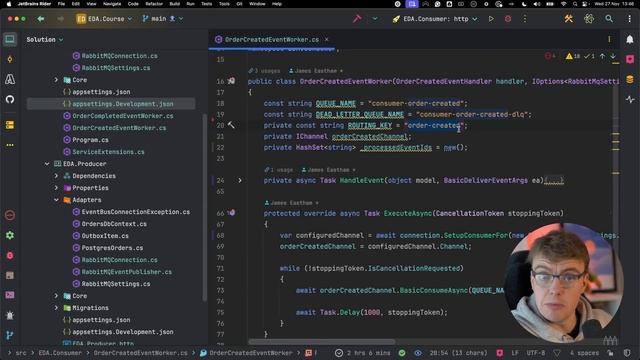This screenshot has height=360, width=640.
Task: Click the LF line separator status
Action: pyautogui.click(x=515, y=353)
